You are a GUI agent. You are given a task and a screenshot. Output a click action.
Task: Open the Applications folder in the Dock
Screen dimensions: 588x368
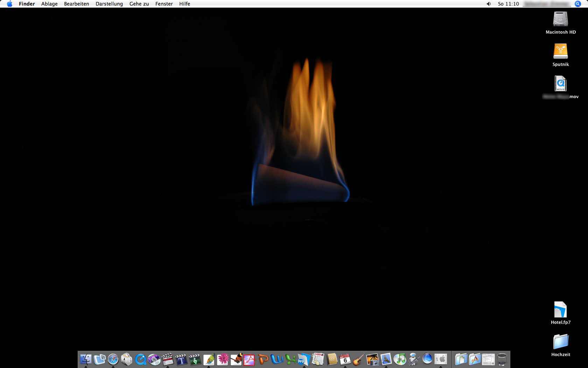475,359
